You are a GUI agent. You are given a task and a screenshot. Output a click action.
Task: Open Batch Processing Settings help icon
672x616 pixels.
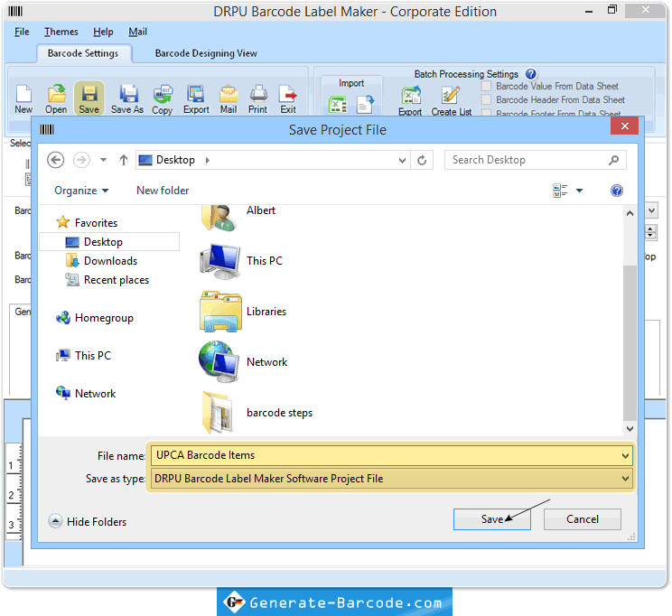[x=530, y=74]
